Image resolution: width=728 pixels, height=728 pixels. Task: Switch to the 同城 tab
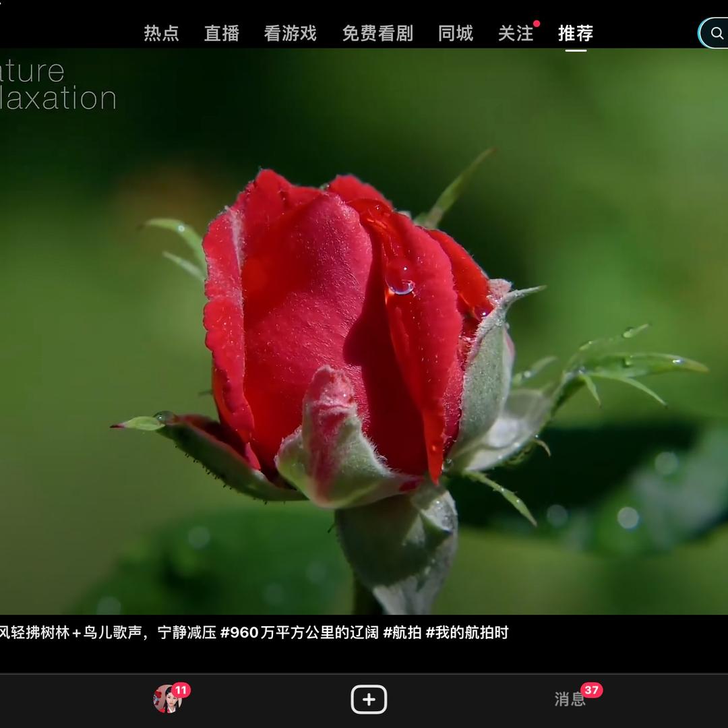456,33
